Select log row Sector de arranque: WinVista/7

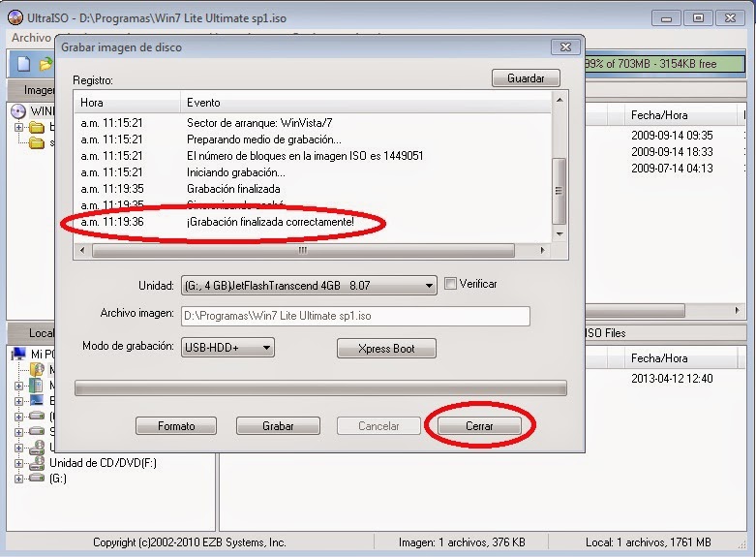click(313, 123)
